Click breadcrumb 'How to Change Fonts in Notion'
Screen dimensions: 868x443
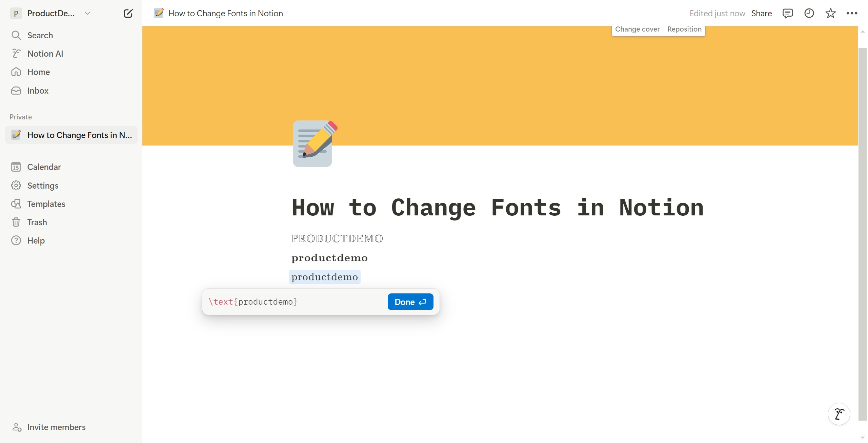pos(225,13)
